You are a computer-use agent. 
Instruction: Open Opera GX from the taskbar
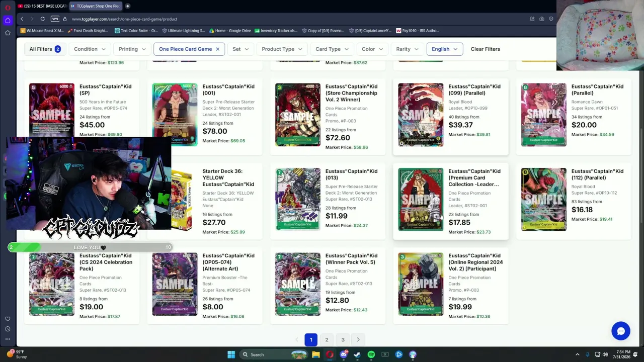click(x=330, y=354)
